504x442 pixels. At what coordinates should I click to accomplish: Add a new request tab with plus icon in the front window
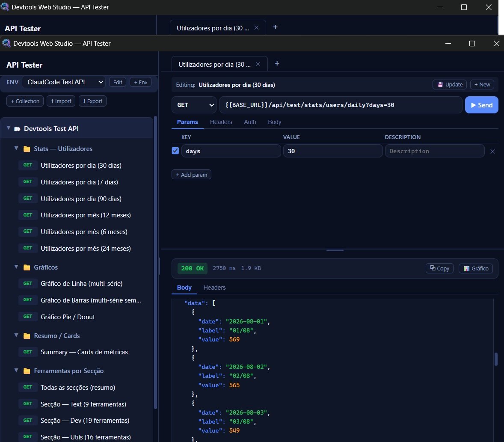pyautogui.click(x=277, y=63)
